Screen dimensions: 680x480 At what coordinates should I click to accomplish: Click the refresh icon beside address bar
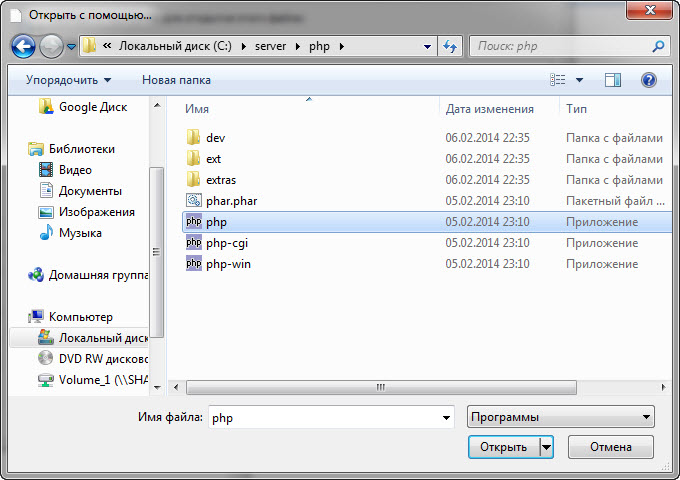tap(450, 46)
